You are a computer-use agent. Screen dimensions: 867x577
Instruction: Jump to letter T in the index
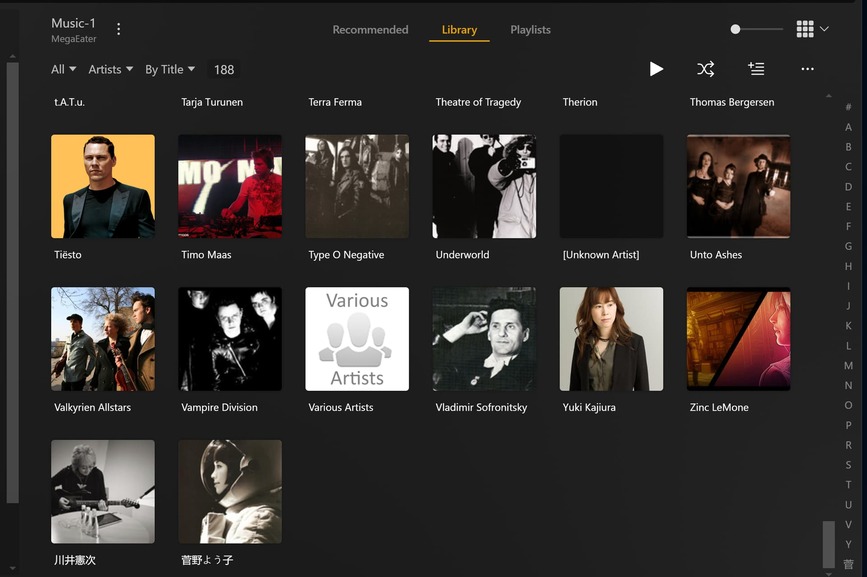point(848,485)
